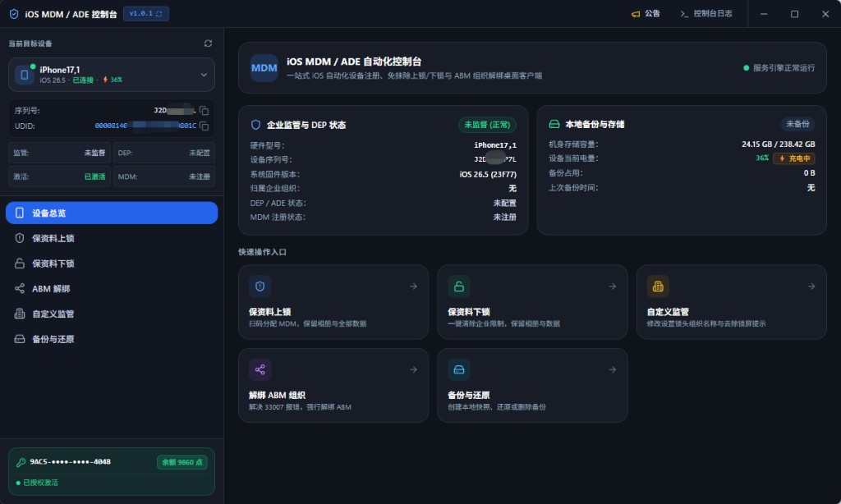Open the 设备总览 sidebar item

click(112, 213)
